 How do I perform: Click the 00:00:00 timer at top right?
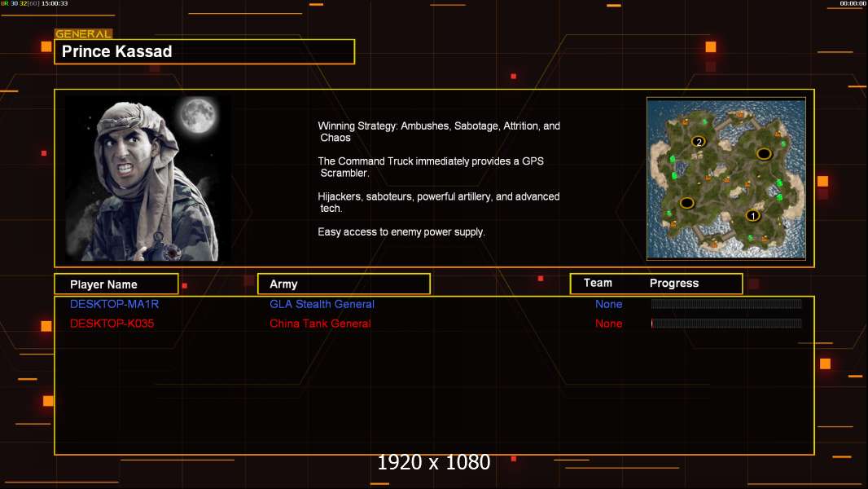(x=853, y=3)
